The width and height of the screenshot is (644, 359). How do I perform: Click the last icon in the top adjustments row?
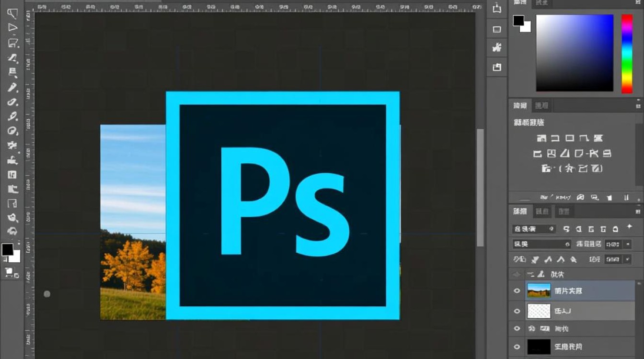tap(598, 138)
